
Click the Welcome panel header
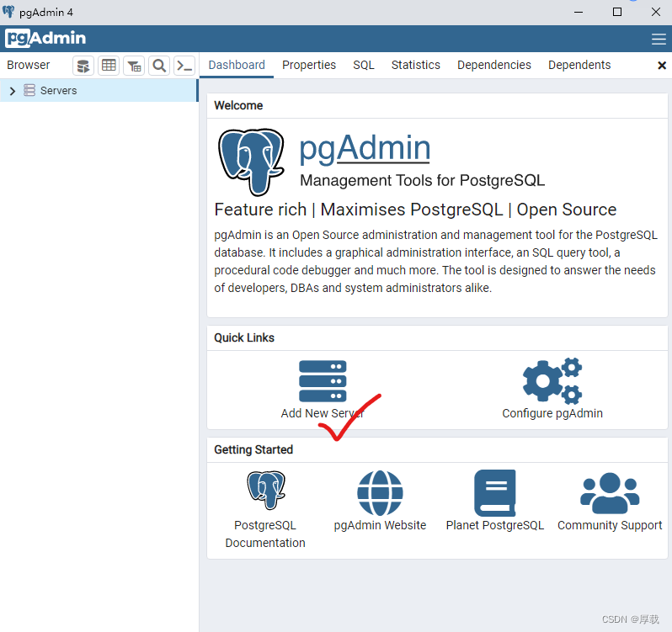tap(437, 105)
